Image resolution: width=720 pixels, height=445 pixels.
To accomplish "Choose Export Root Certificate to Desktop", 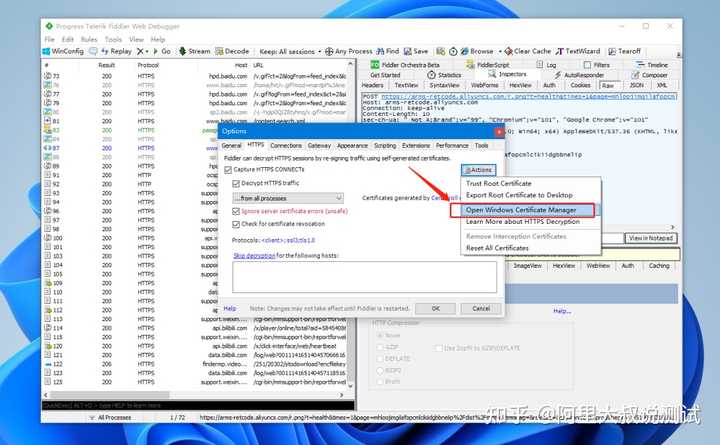I will (519, 195).
